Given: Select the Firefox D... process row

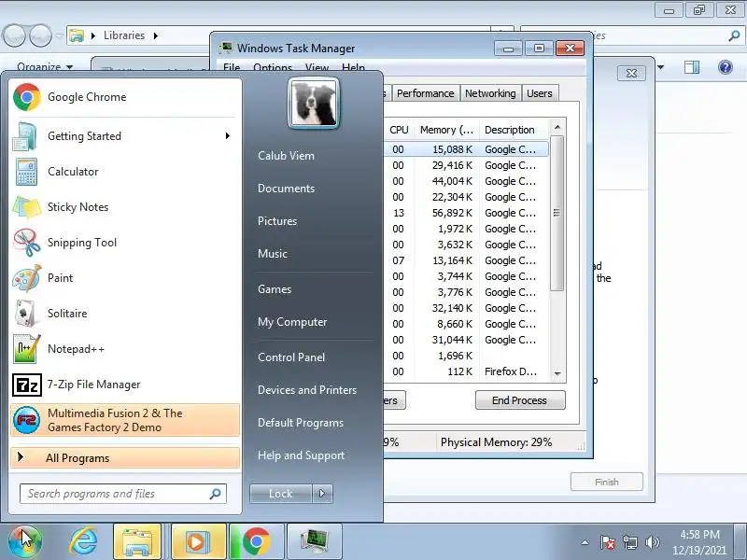Looking at the screenshot, I should click(x=466, y=371).
